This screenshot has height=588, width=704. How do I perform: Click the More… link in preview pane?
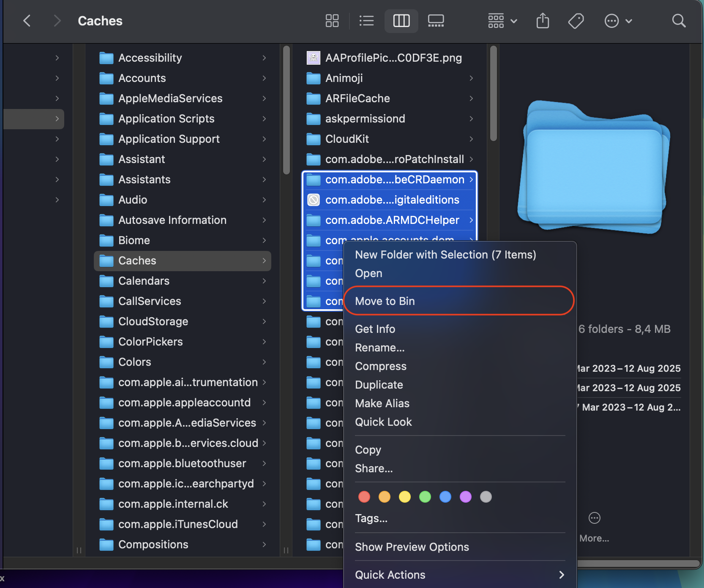(x=594, y=538)
